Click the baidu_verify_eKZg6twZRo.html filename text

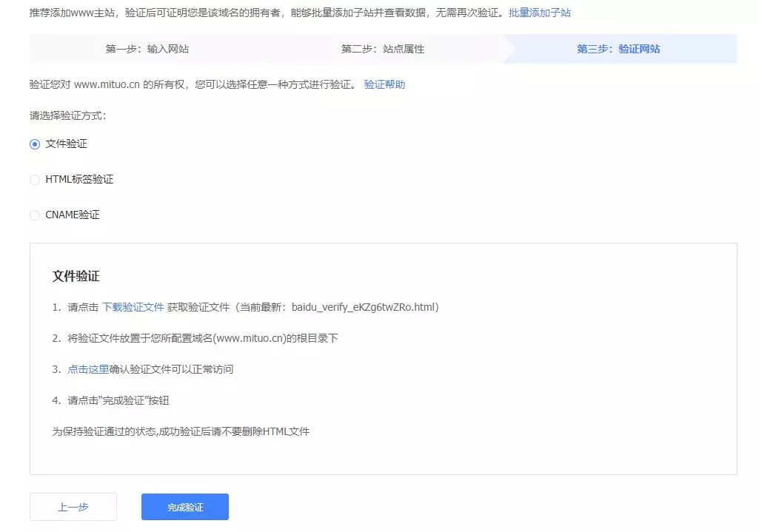coord(363,307)
